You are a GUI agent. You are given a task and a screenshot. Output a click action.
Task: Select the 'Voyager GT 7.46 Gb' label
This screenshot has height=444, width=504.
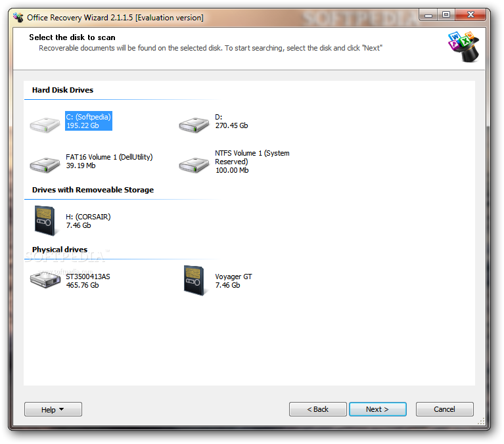[x=233, y=281]
